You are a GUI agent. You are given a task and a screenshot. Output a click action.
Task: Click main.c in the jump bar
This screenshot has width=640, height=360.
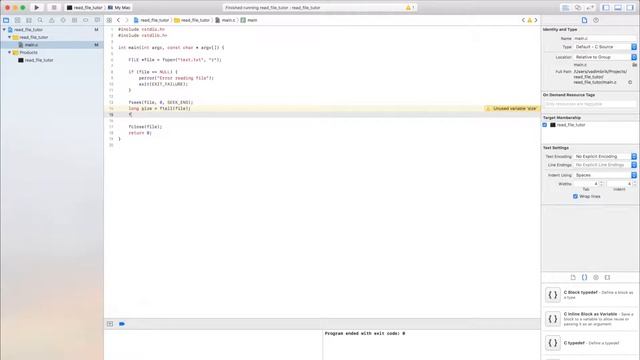tap(225, 20)
